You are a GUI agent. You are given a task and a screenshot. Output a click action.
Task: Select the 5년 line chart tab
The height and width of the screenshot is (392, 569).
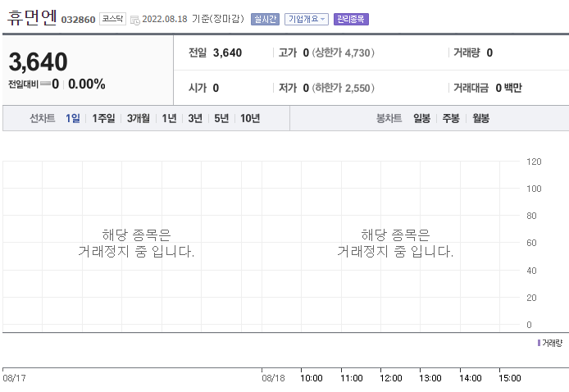click(221, 118)
